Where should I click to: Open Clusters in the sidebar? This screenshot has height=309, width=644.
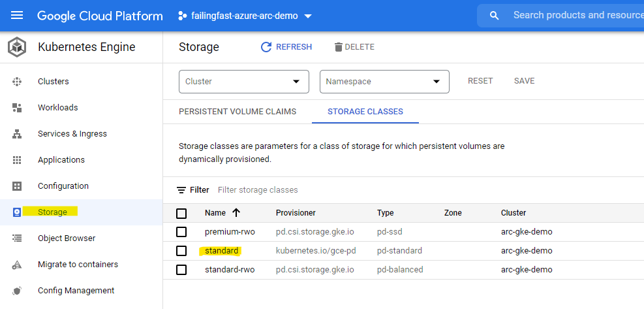[54, 82]
